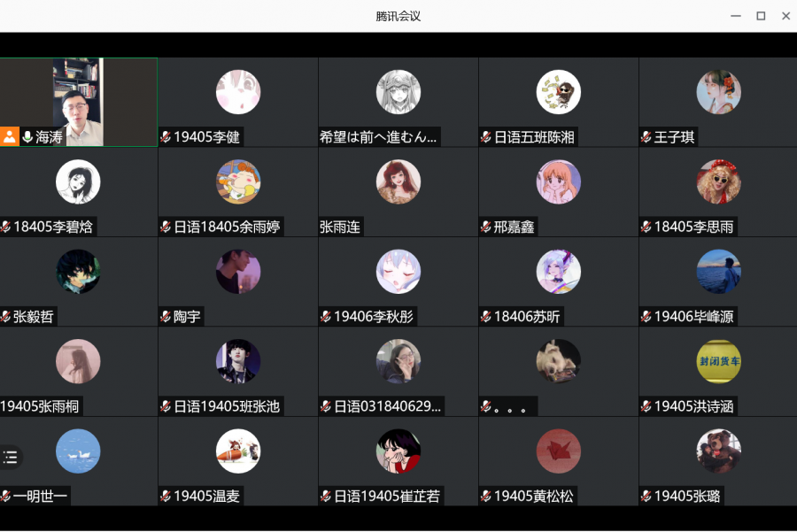Viewport: 797px width, 532px height.
Task: Open the participant list icon at left edge
Action: [x=10, y=457]
